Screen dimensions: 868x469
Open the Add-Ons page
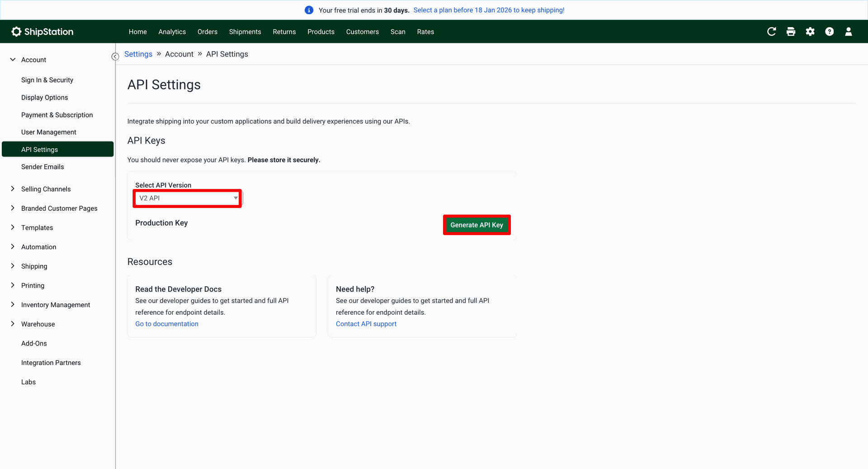pos(34,343)
